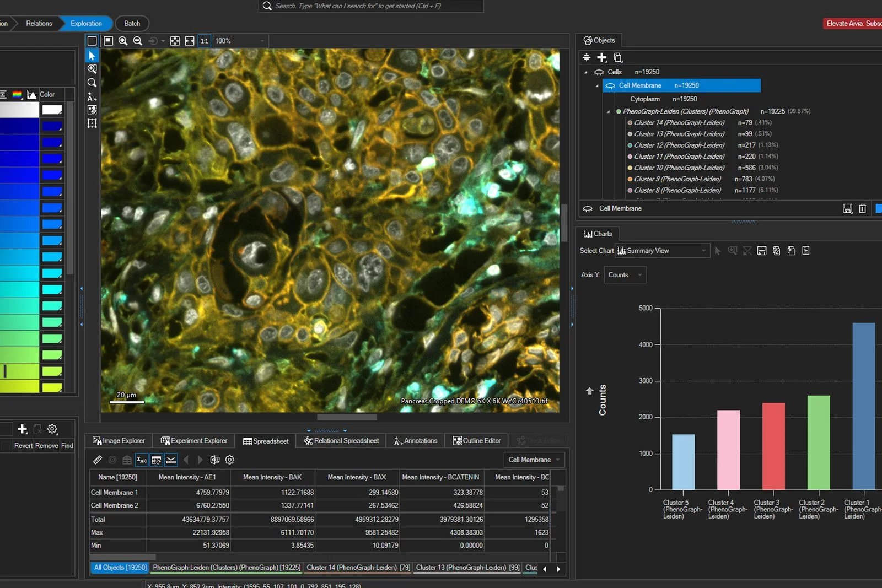Collapse the Cells tree node

[586, 72]
